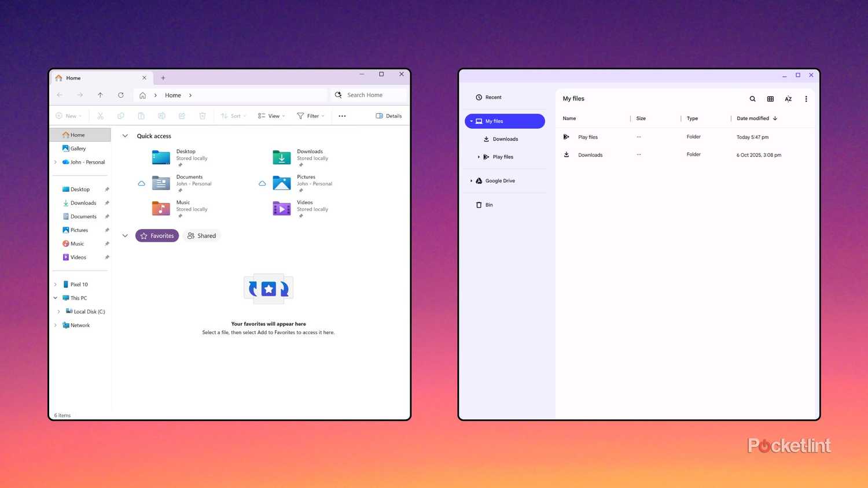Open the three-dot menu in My files
Image resolution: width=868 pixels, height=488 pixels.
click(x=806, y=99)
